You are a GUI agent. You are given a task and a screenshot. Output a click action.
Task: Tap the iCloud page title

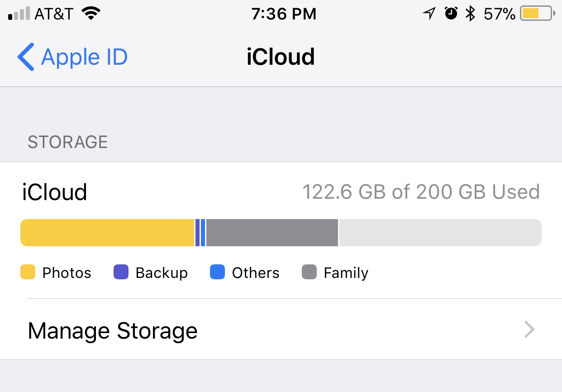(x=281, y=57)
